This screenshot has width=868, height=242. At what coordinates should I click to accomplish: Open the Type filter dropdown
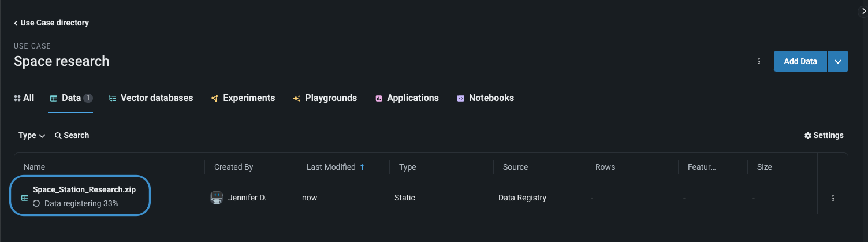click(x=32, y=136)
